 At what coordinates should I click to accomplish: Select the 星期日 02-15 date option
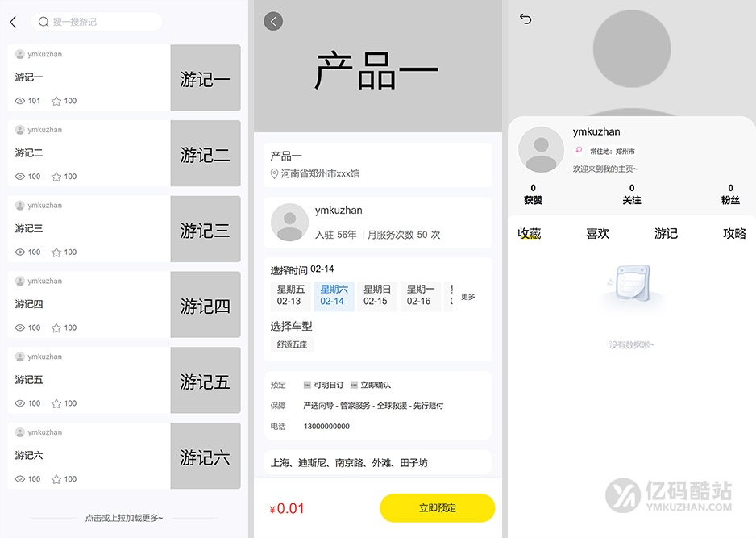click(377, 296)
